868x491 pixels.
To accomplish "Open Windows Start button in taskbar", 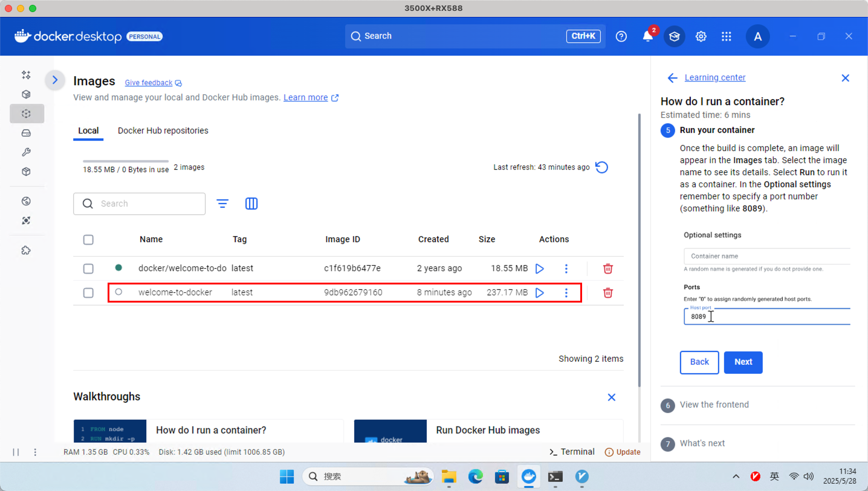I will click(x=287, y=477).
